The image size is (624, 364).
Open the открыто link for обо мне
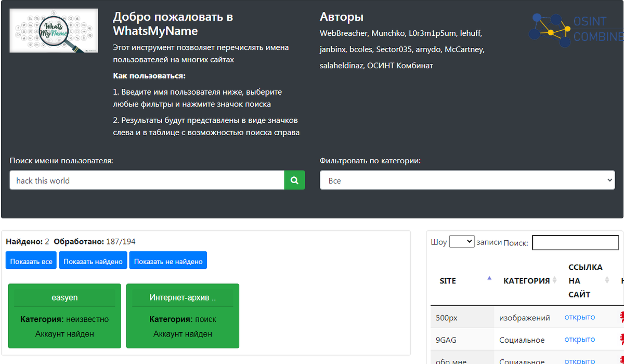(579, 361)
